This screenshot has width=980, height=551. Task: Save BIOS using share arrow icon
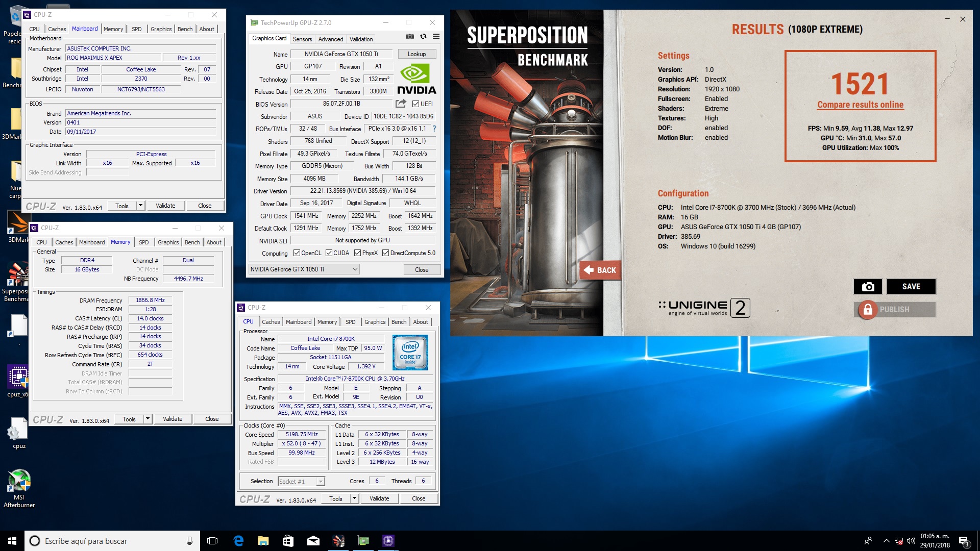coord(401,104)
